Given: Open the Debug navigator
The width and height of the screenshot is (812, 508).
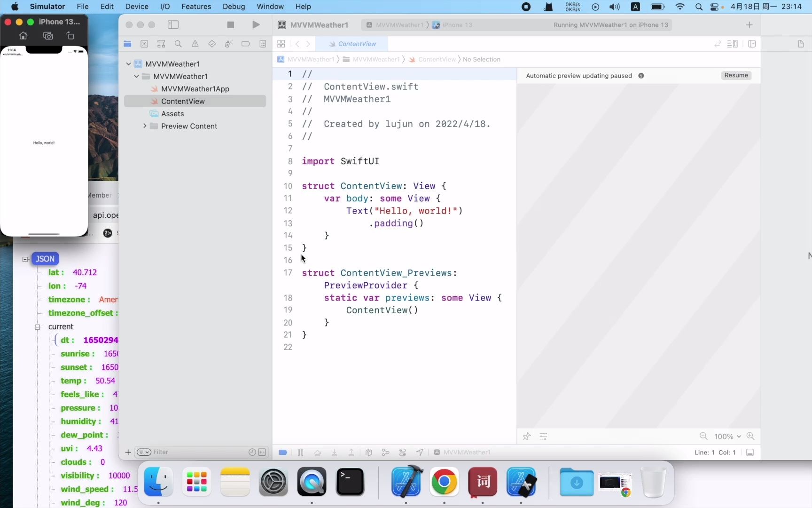Looking at the screenshot, I should pyautogui.click(x=229, y=44).
